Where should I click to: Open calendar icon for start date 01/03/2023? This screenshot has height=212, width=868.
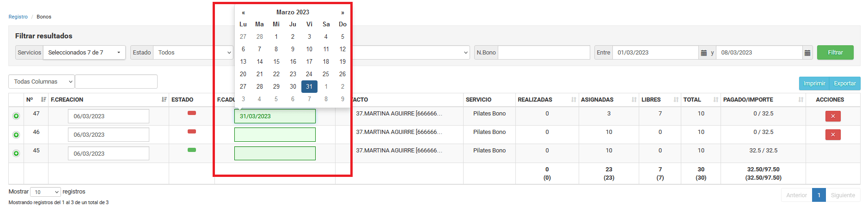pyautogui.click(x=703, y=53)
